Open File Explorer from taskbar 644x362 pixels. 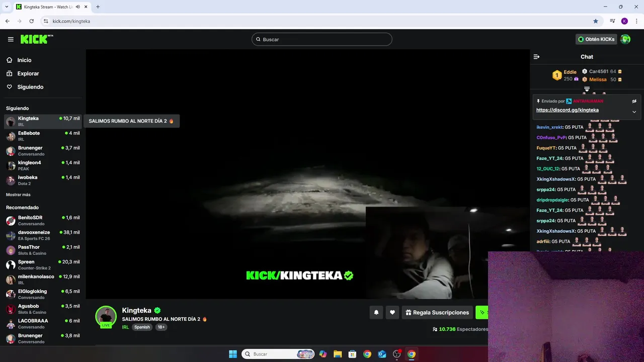point(338,354)
